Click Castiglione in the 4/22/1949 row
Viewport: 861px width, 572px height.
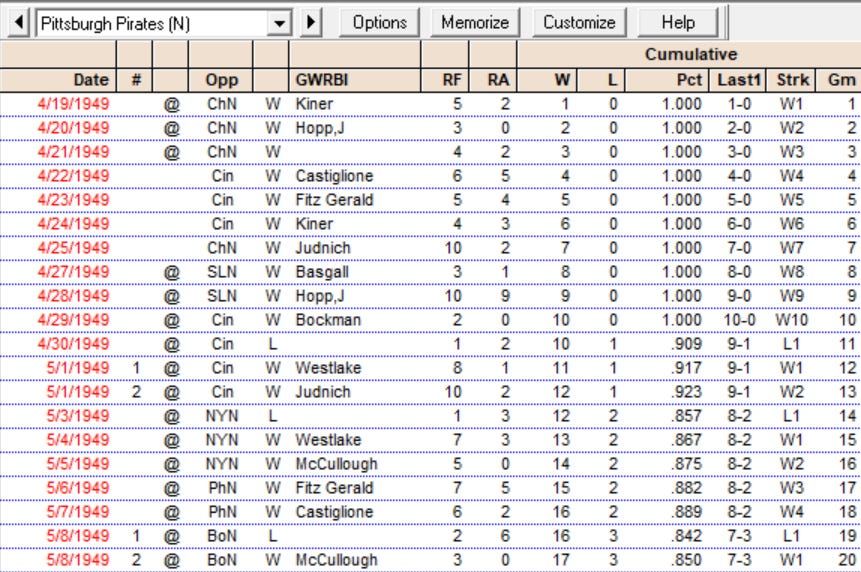(x=334, y=176)
